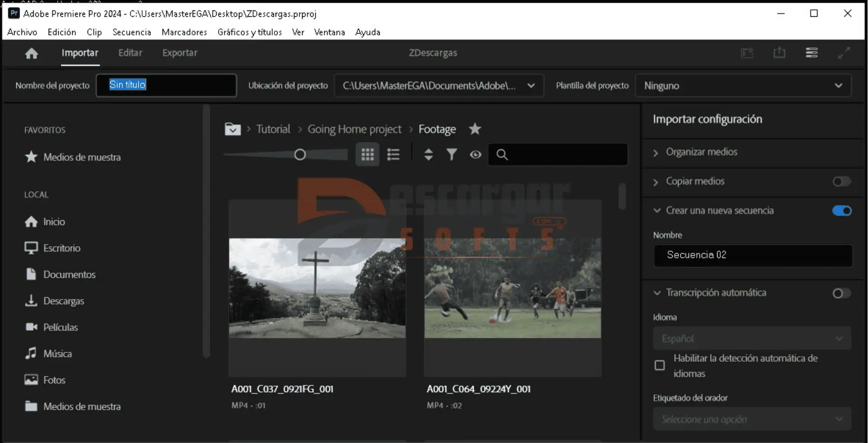Open Escritorio location
Image resolution: width=868 pixels, height=443 pixels.
tap(52, 248)
